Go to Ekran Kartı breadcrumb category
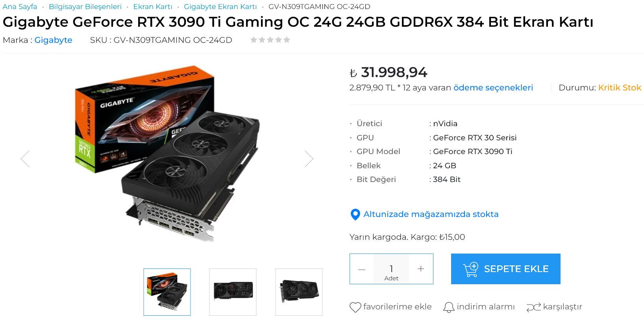This screenshot has width=644, height=320. (x=153, y=7)
